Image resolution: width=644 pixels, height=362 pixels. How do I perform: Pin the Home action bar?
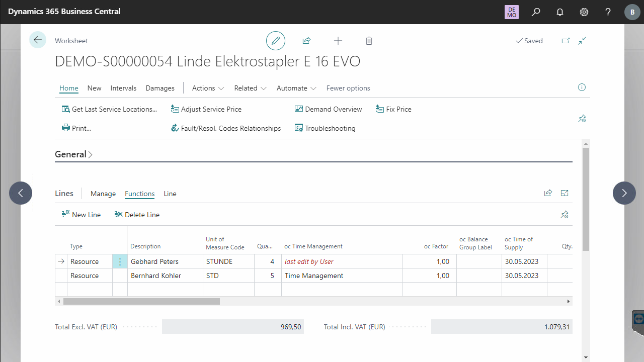(x=582, y=119)
